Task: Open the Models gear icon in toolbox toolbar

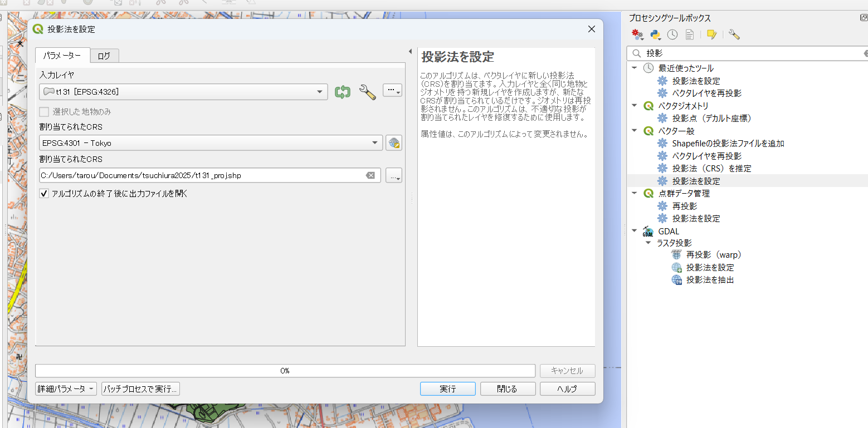Action: tap(637, 35)
